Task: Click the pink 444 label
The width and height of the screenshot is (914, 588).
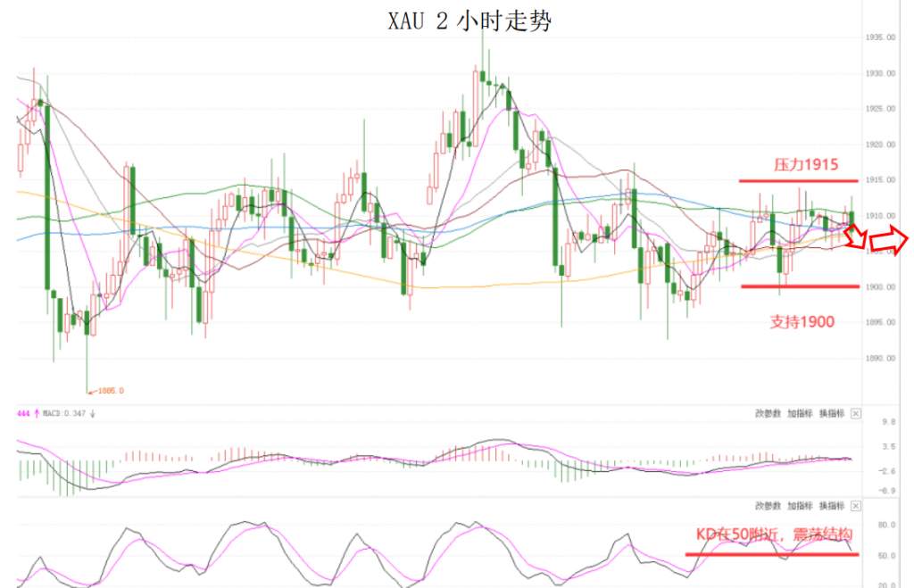Action: point(23,413)
